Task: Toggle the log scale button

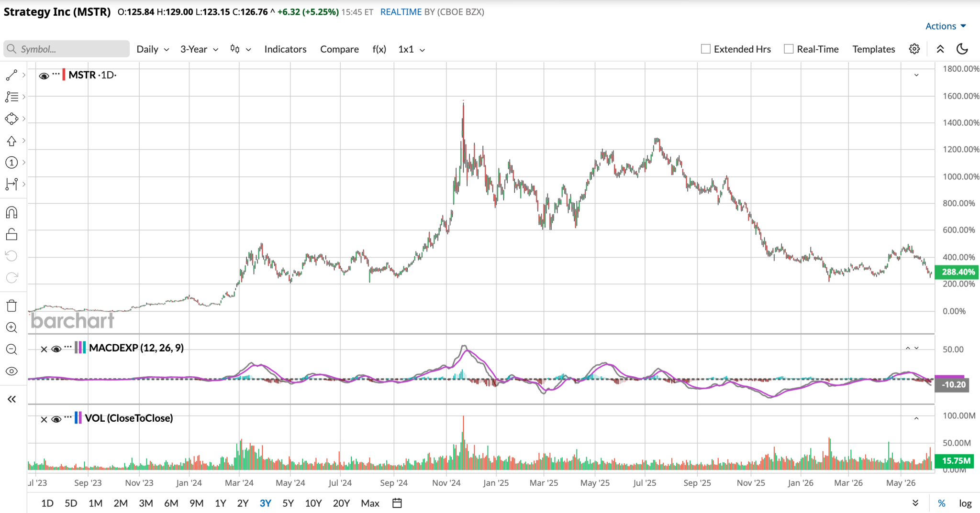Action: [x=965, y=503]
